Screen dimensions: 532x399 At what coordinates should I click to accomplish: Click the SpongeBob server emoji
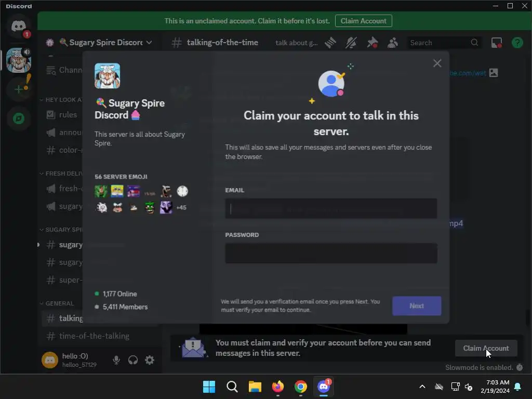tap(117, 191)
